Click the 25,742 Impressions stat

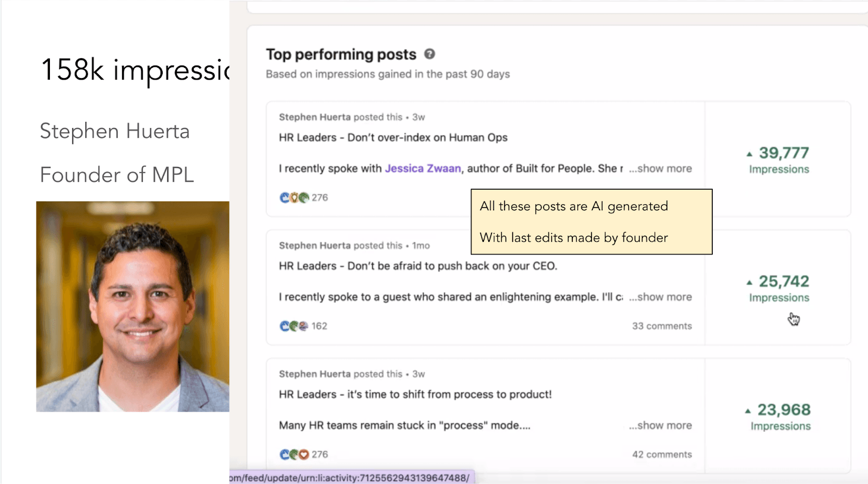click(779, 288)
